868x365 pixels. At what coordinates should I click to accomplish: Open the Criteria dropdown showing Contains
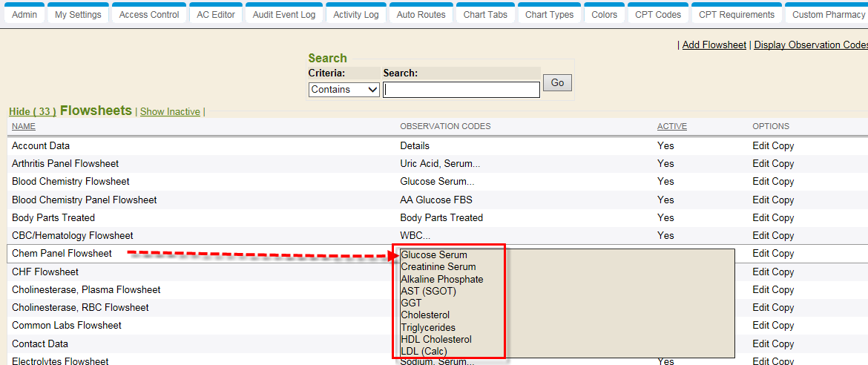coord(343,90)
